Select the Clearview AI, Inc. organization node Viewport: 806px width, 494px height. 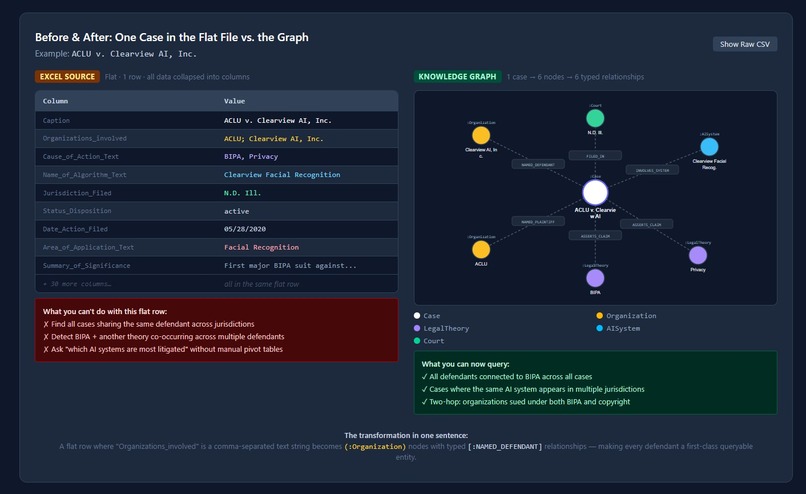pyautogui.click(x=481, y=136)
